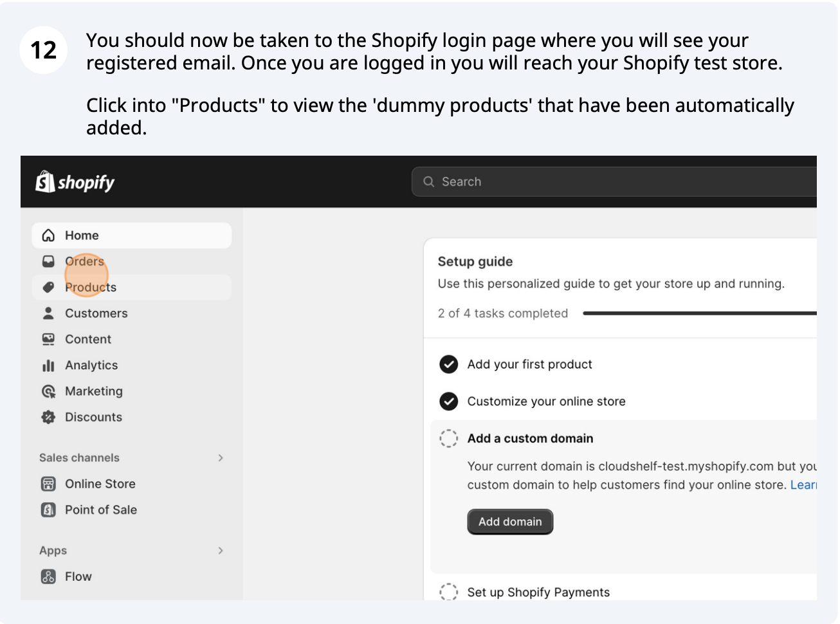840x624 pixels.
Task: Click the Home house icon
Action: coord(48,235)
